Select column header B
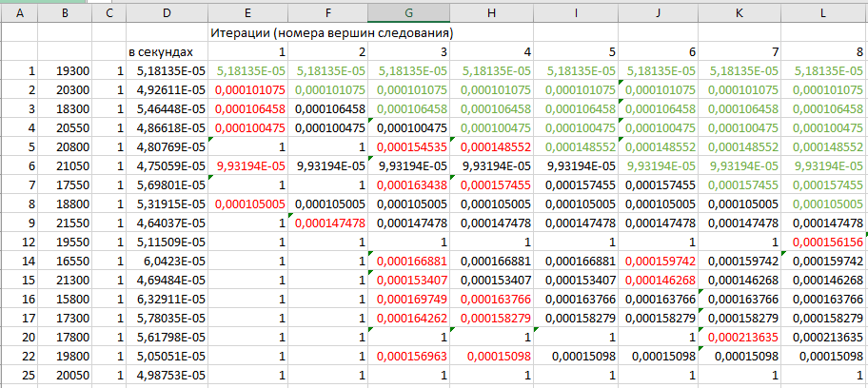The image size is (868, 388). point(66,14)
